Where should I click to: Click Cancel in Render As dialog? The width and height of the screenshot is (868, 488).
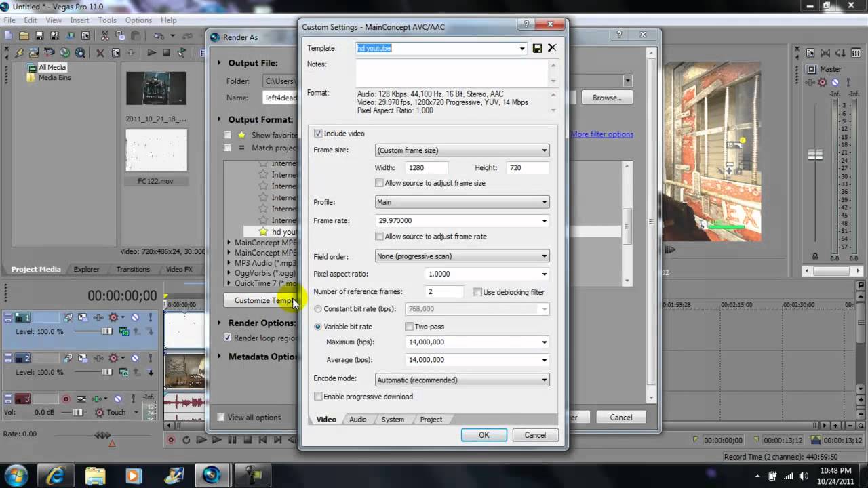click(x=621, y=418)
